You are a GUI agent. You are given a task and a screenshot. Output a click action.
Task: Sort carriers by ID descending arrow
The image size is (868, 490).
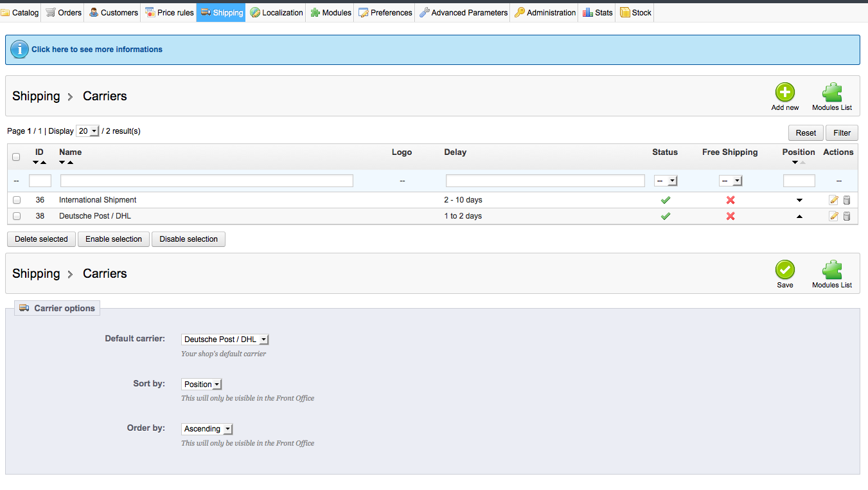point(36,163)
